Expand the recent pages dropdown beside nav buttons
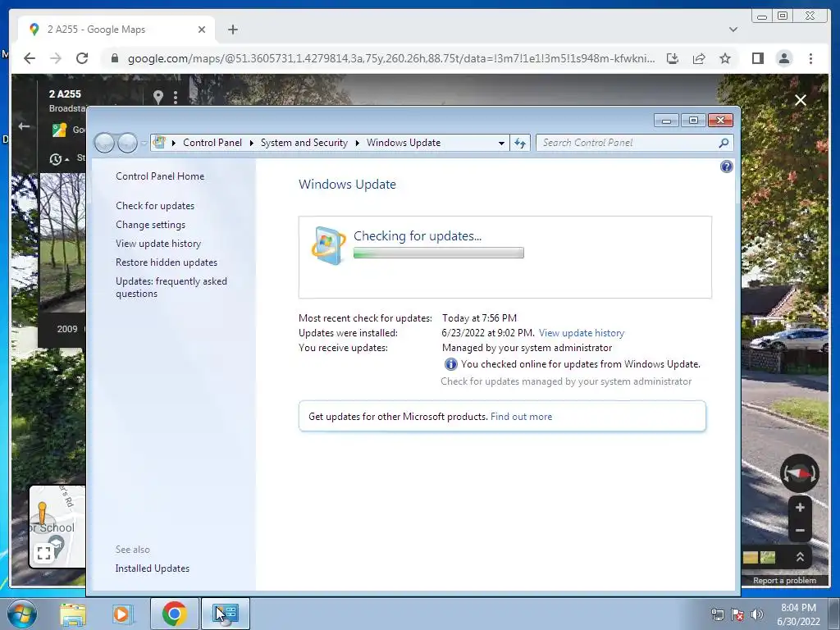This screenshot has width=840, height=630. [144, 143]
